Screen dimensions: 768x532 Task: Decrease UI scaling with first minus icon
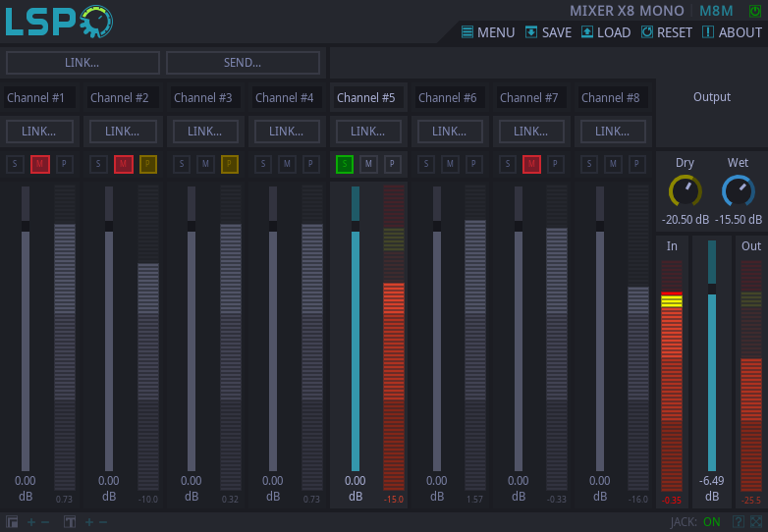[x=45, y=522]
